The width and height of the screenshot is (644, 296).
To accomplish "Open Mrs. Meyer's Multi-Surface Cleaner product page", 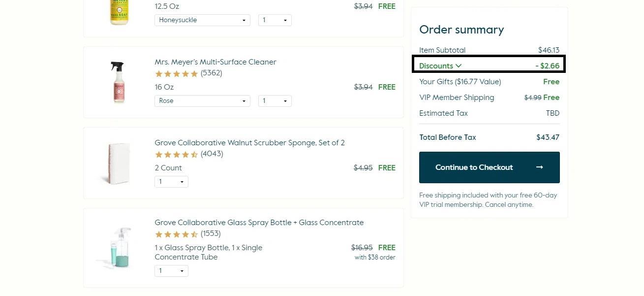I will click(x=215, y=62).
